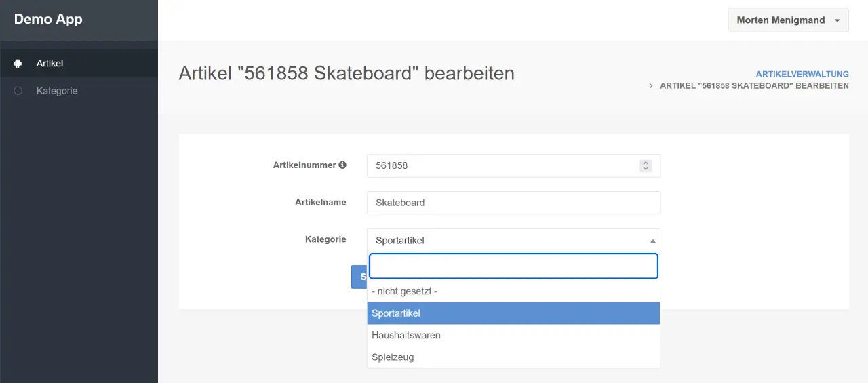868x383 pixels.
Task: Follow the ARTIKELVERWALTUNG breadcrumb link
Action: pyautogui.click(x=802, y=74)
